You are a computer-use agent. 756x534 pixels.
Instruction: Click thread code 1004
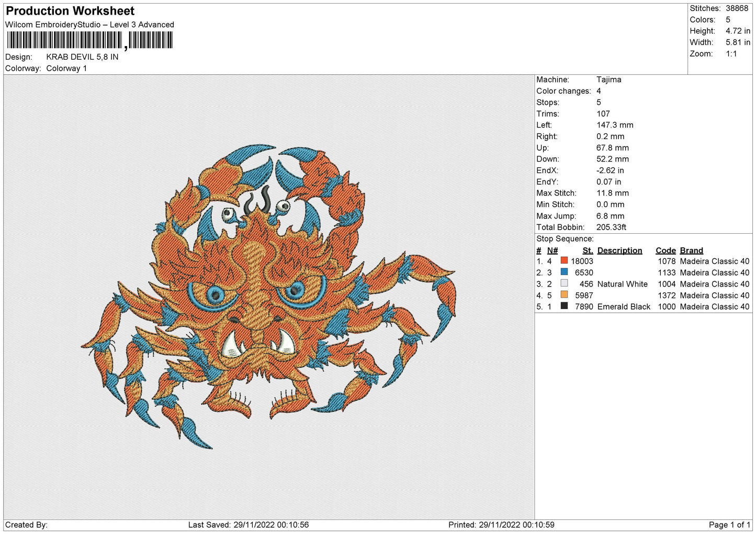tap(667, 284)
